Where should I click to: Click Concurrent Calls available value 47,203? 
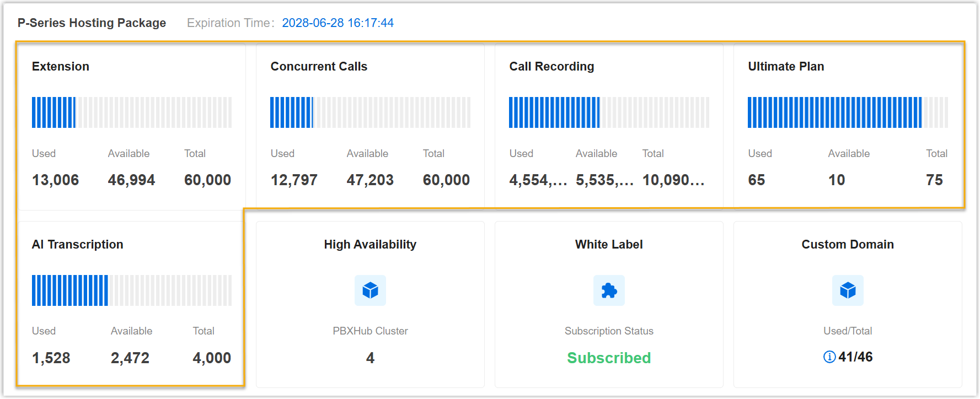pyautogui.click(x=370, y=180)
